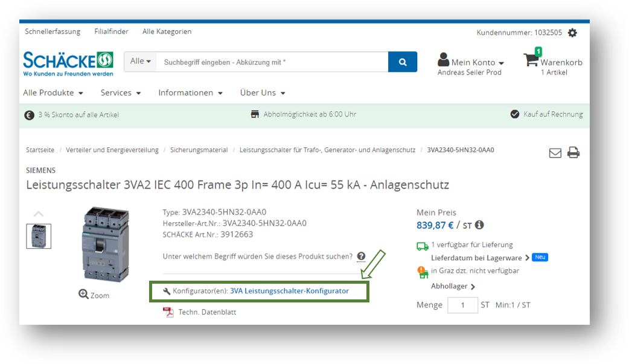629x364 pixels.
Task: Click the magnifier search button
Action: tap(402, 62)
